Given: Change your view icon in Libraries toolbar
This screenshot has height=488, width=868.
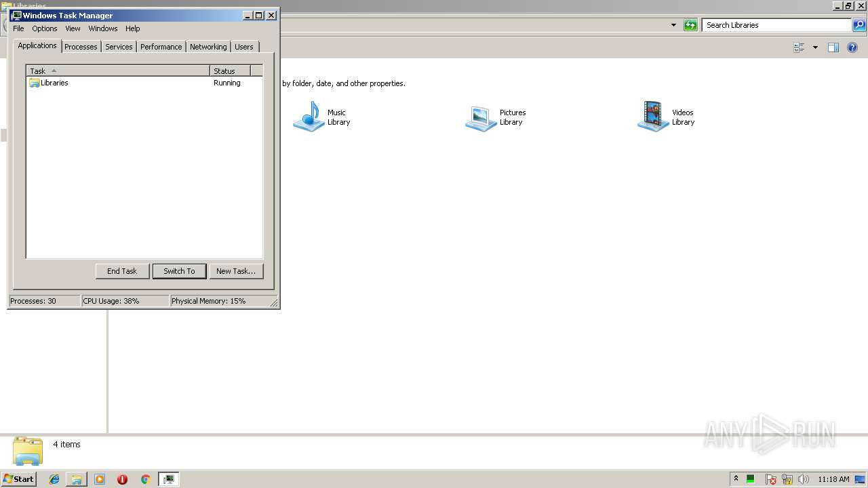Looking at the screenshot, I should pyautogui.click(x=799, y=47).
